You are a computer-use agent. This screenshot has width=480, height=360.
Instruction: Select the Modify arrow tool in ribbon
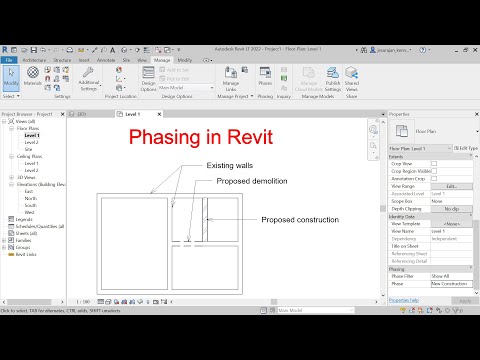click(11, 77)
